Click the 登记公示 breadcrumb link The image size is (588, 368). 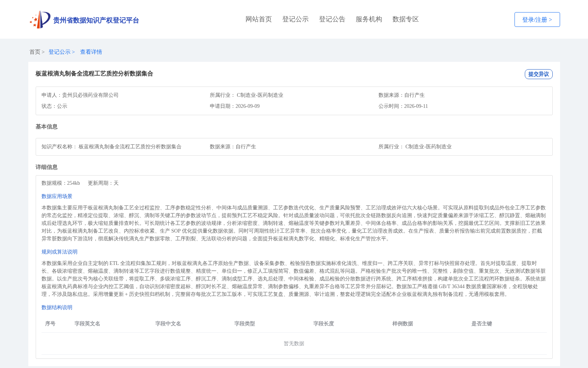pos(60,52)
